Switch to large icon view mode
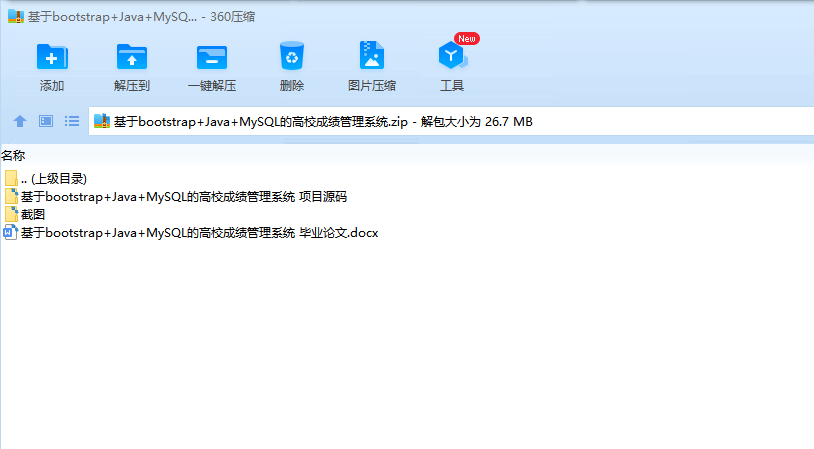Viewport: 814px width, 449px height. [46, 121]
